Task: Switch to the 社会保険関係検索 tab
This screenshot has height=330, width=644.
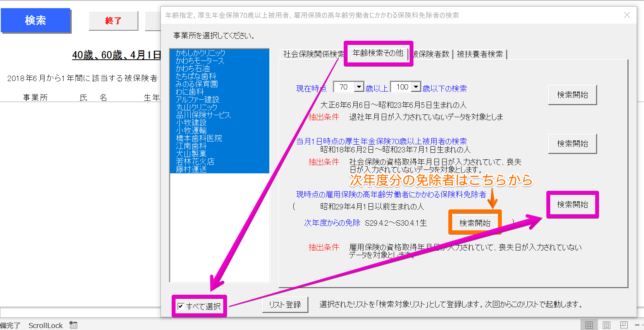Action: tap(313, 54)
